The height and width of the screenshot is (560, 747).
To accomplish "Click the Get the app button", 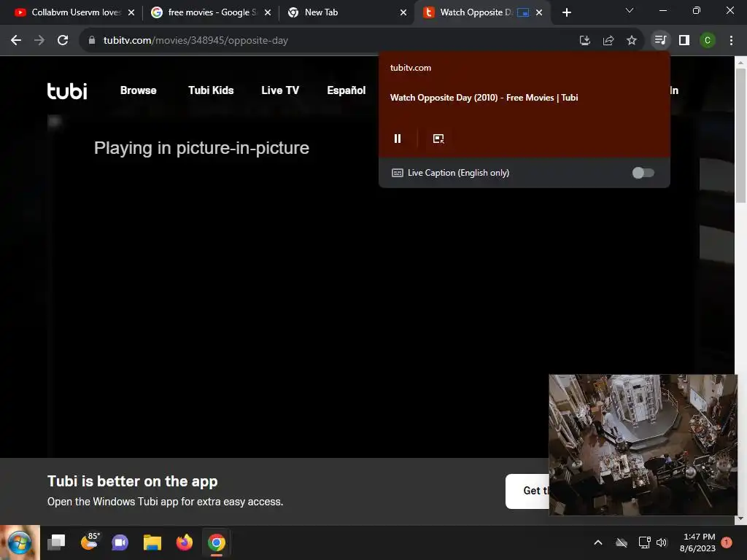I will pos(527,491).
